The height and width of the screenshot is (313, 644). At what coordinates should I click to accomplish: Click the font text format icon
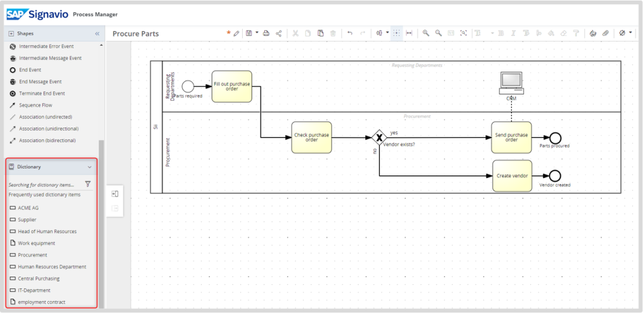click(478, 33)
